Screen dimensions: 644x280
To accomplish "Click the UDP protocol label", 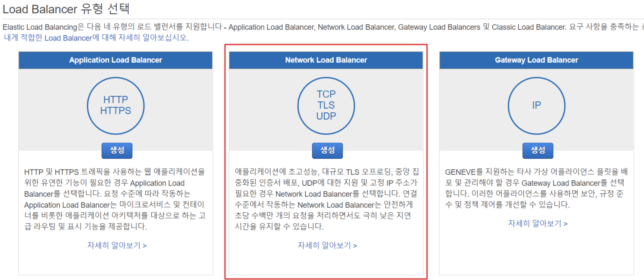I will pyautogui.click(x=326, y=116).
